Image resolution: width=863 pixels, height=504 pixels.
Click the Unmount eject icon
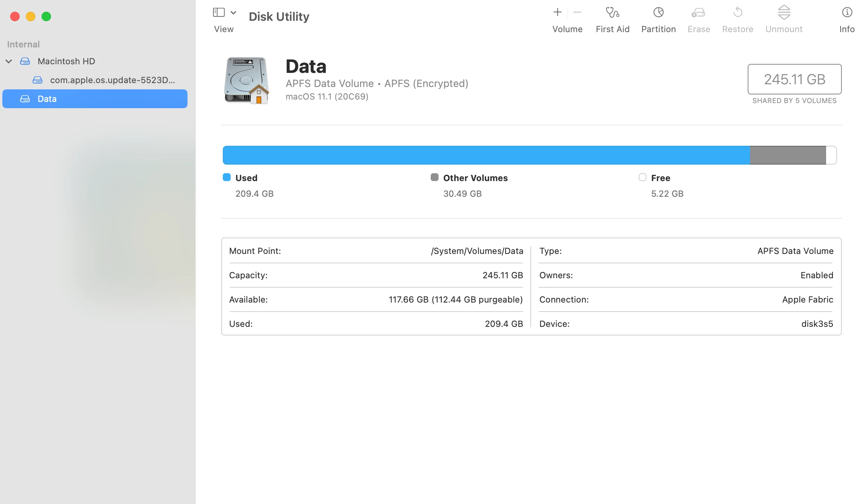(784, 13)
